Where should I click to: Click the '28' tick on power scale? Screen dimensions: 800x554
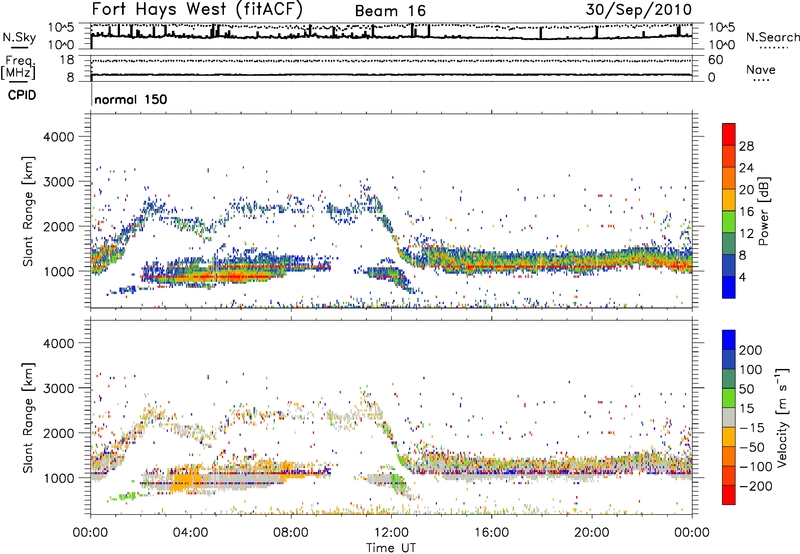pyautogui.click(x=746, y=146)
